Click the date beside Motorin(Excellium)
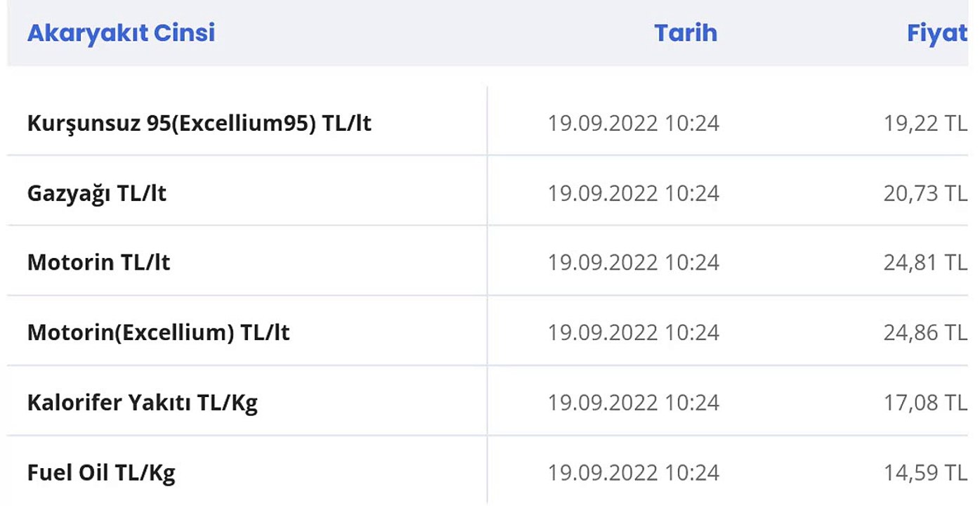 coord(633,332)
